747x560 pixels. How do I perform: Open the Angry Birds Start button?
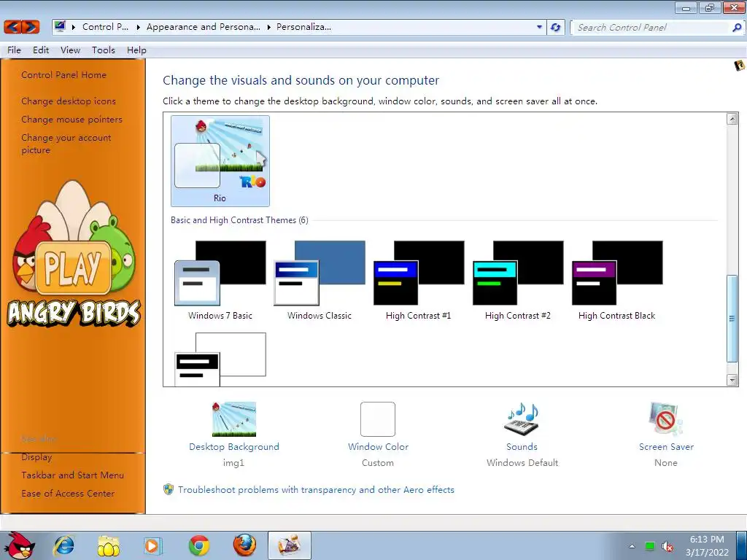click(20, 545)
